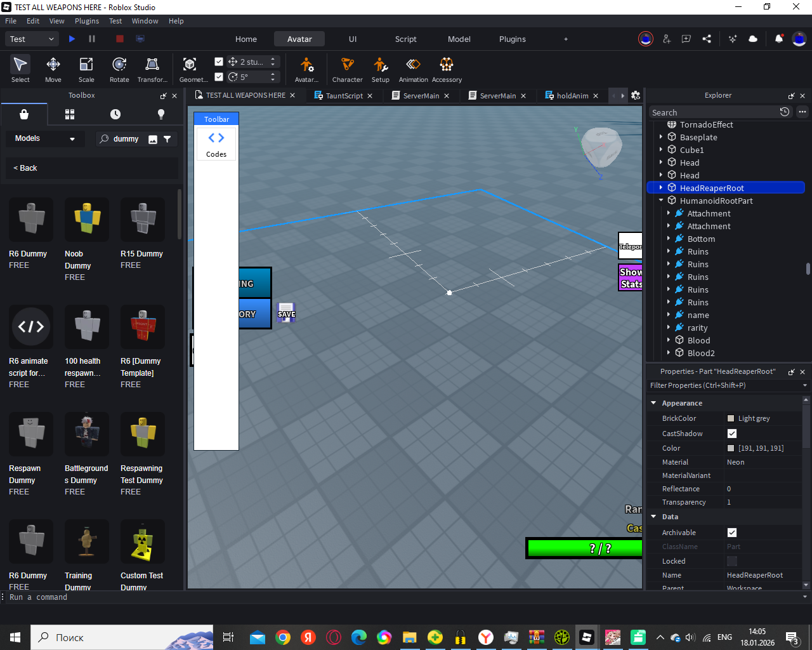
Task: Open the Toolbox inventory grid tab
Action: pyautogui.click(x=70, y=114)
